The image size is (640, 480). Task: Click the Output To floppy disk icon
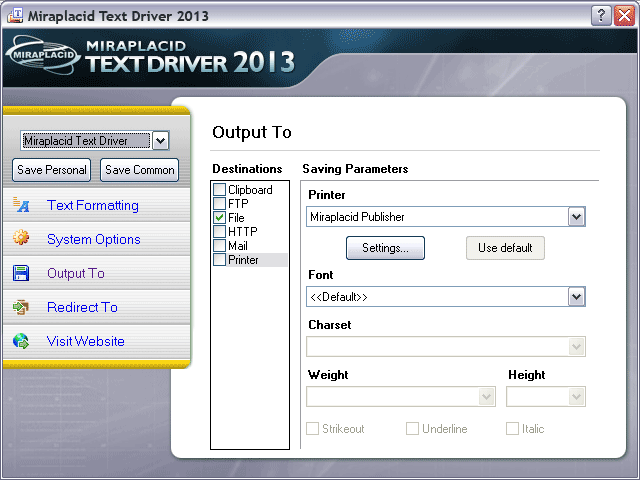pyautogui.click(x=21, y=273)
